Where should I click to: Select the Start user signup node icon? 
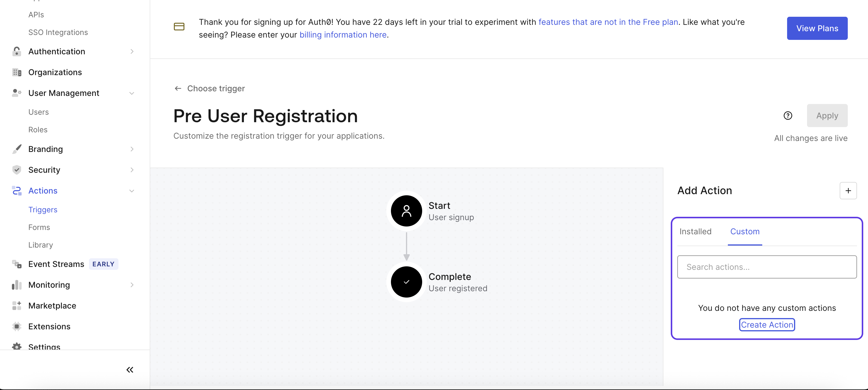[406, 211]
